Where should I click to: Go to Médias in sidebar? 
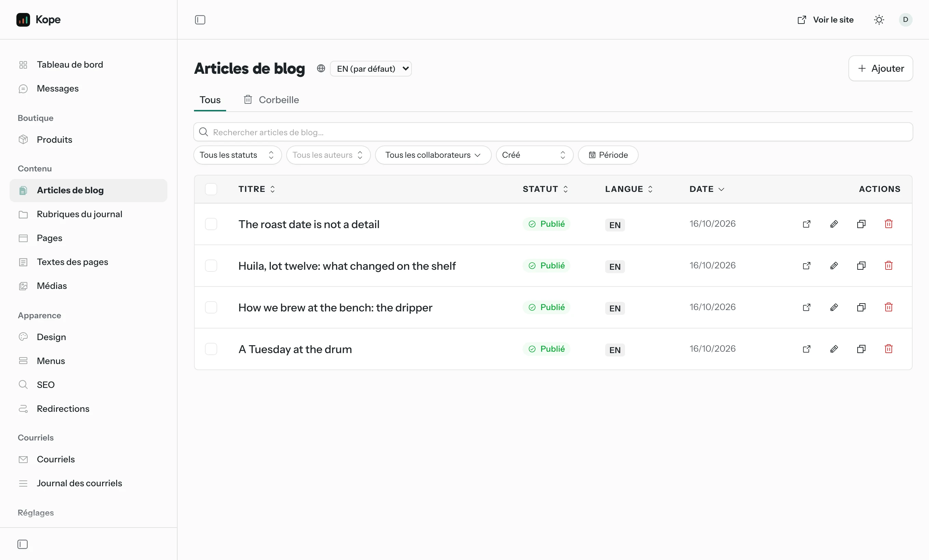88,286
